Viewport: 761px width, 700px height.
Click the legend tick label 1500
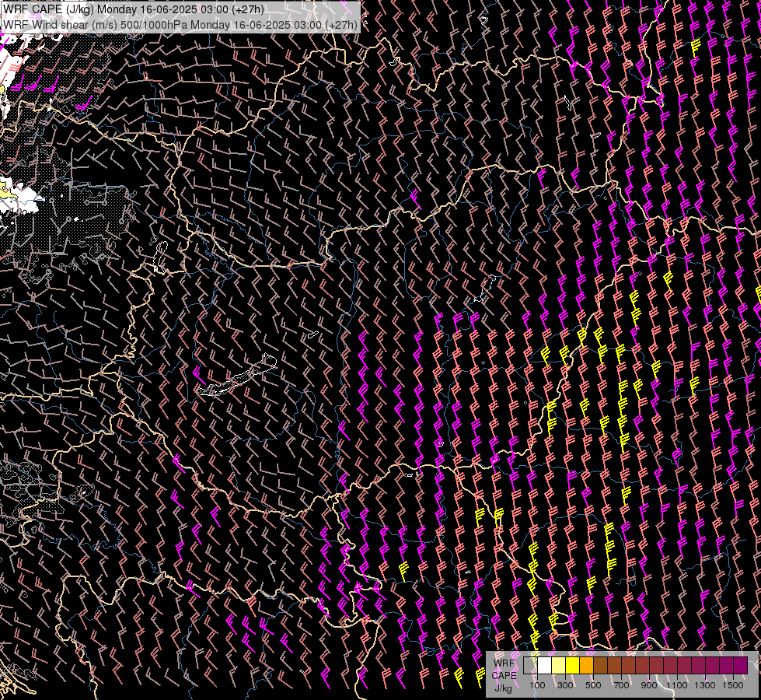(733, 685)
